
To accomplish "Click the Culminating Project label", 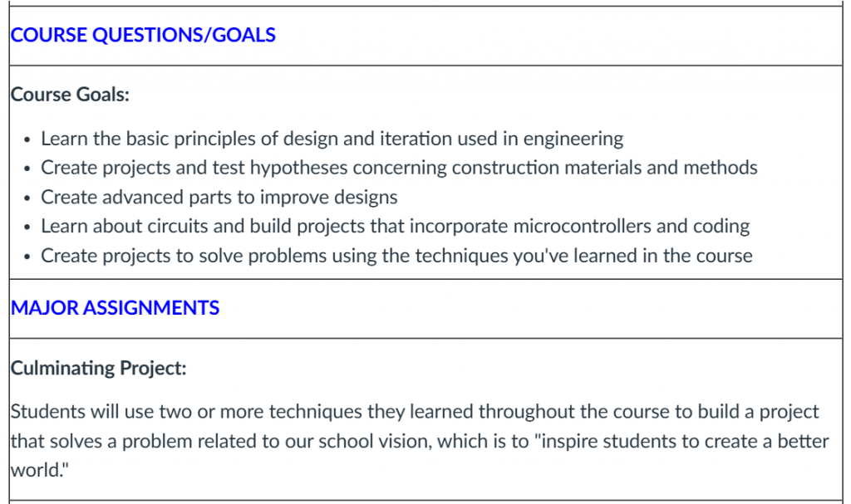I will (x=98, y=368).
